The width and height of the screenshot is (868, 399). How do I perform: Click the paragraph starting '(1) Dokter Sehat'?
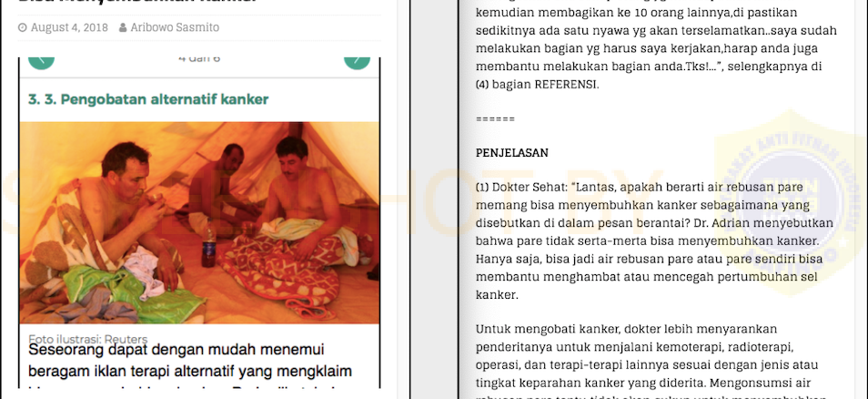click(655, 240)
